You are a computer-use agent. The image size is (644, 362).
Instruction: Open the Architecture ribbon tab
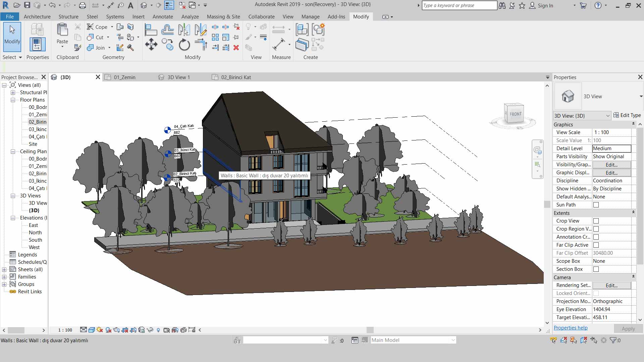tap(37, 16)
